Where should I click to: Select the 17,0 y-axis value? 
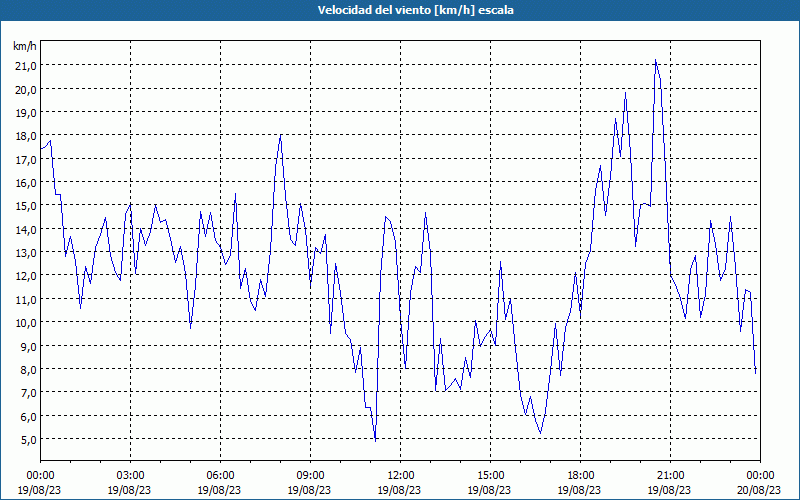(26, 160)
